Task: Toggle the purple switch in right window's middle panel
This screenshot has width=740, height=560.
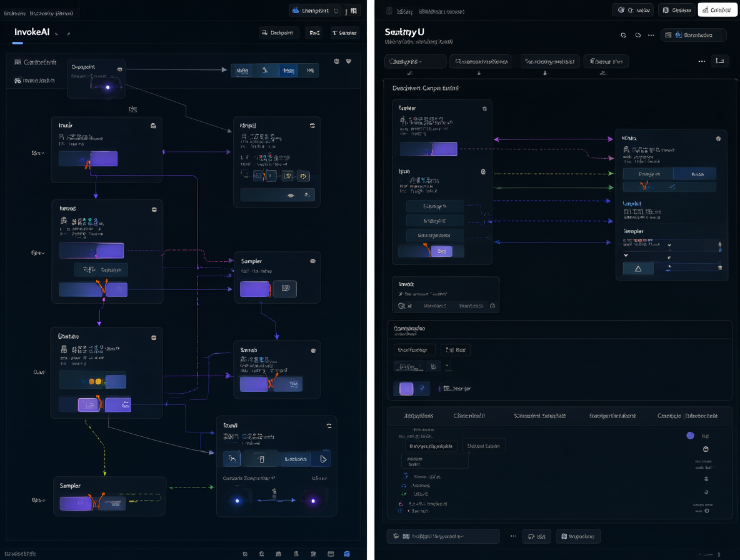Action: tap(411, 389)
